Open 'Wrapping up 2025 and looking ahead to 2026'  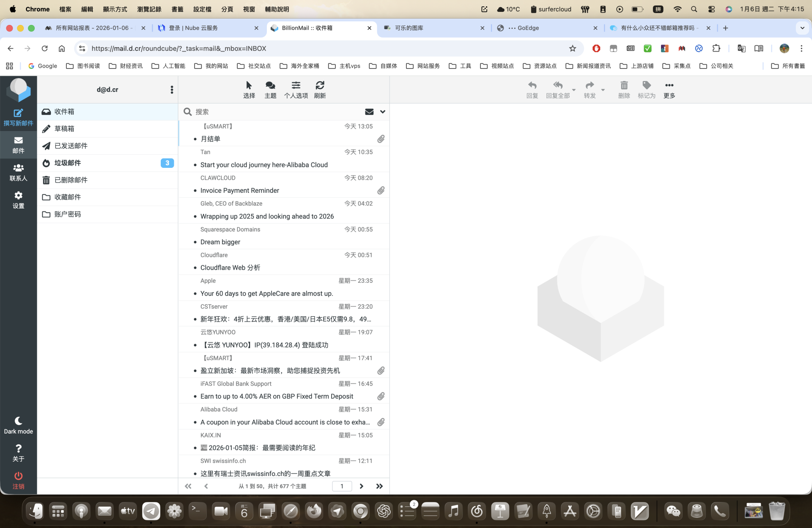click(x=284, y=211)
